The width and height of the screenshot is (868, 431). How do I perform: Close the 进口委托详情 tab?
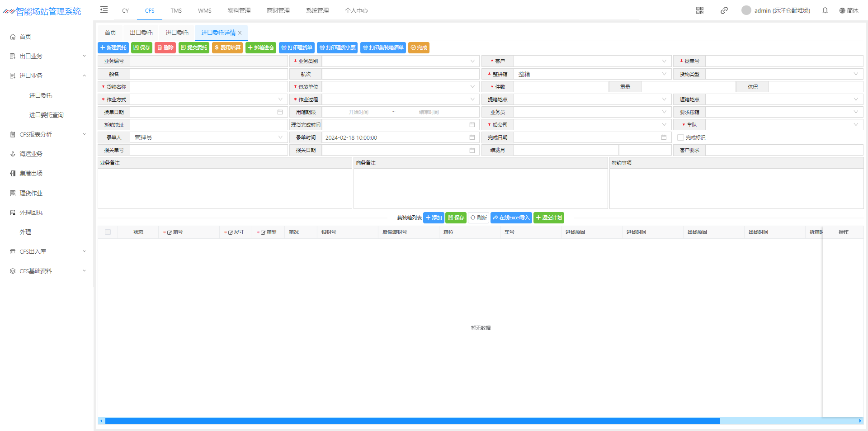(240, 33)
